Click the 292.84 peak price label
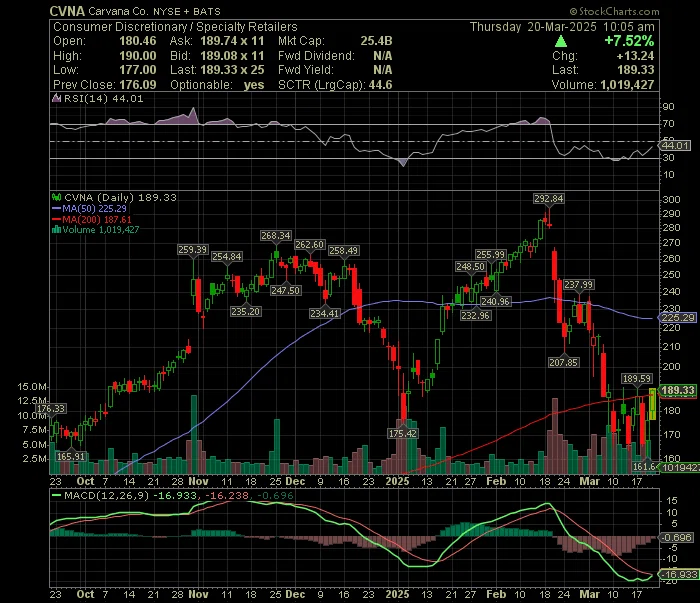Screen dimensions: 700x603 pyautogui.click(x=549, y=199)
